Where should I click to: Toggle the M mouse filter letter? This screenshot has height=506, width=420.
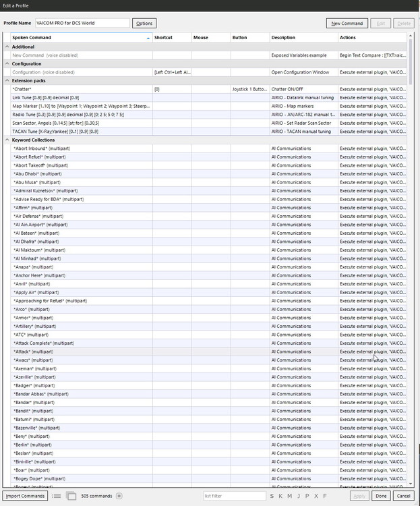coord(290,496)
